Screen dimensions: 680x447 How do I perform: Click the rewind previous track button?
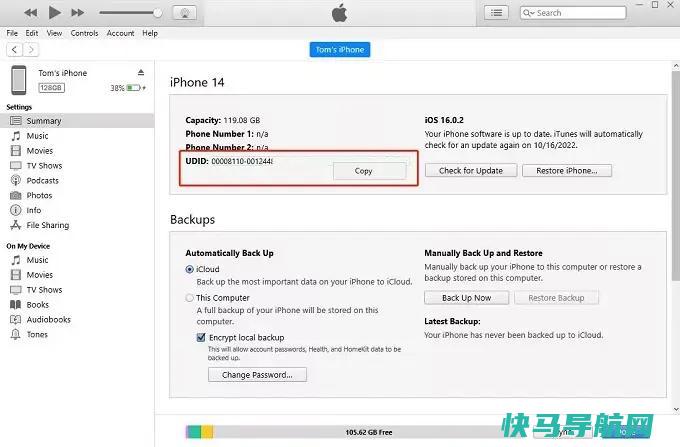pyautogui.click(x=30, y=13)
